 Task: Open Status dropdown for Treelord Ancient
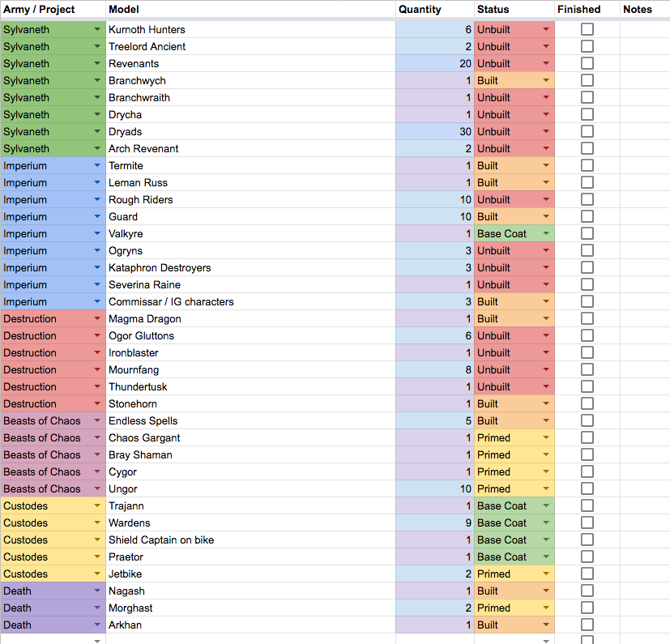(x=545, y=46)
